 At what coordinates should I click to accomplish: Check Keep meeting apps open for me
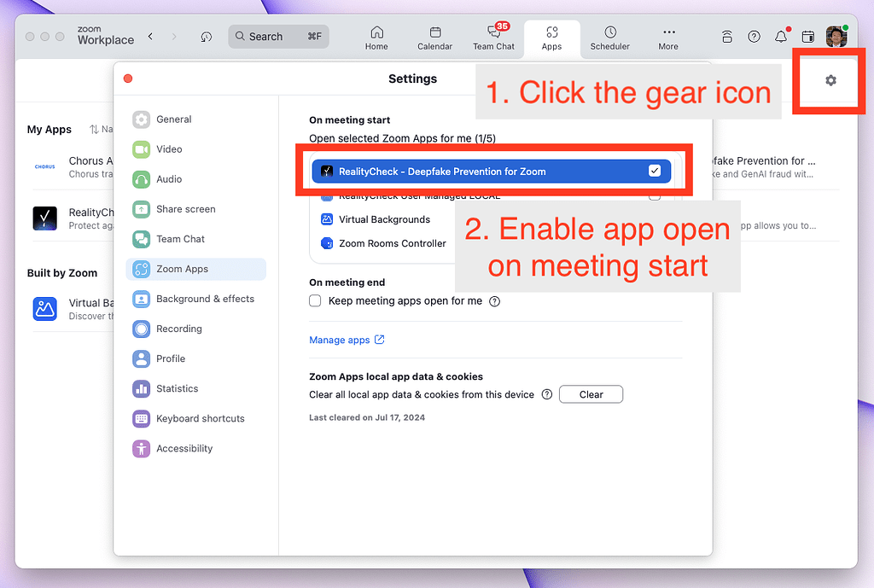315,300
